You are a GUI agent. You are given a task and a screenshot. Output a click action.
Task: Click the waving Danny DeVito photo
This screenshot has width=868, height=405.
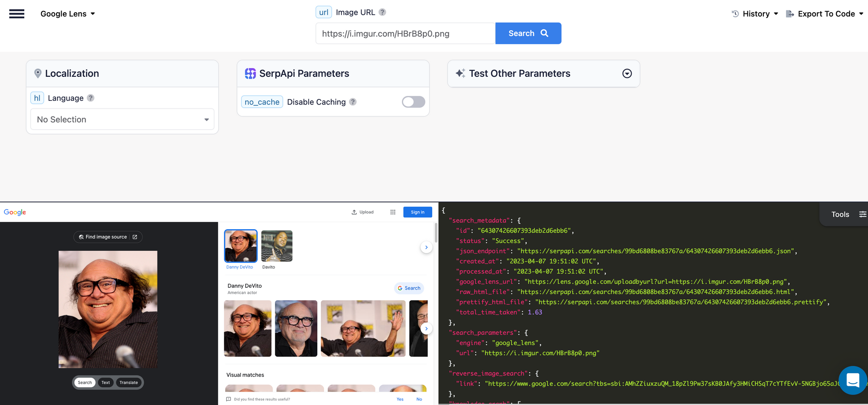(x=363, y=329)
